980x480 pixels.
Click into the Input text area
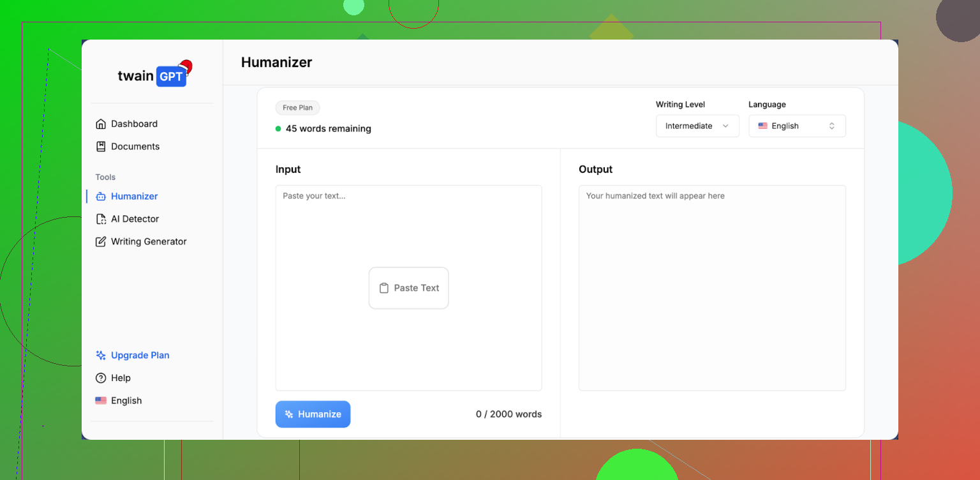(408, 230)
